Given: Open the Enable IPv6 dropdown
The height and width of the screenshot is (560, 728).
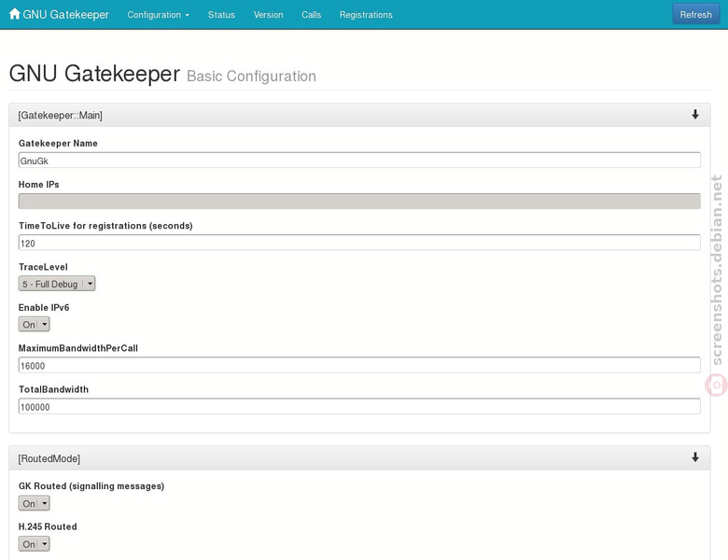Looking at the screenshot, I should [34, 324].
